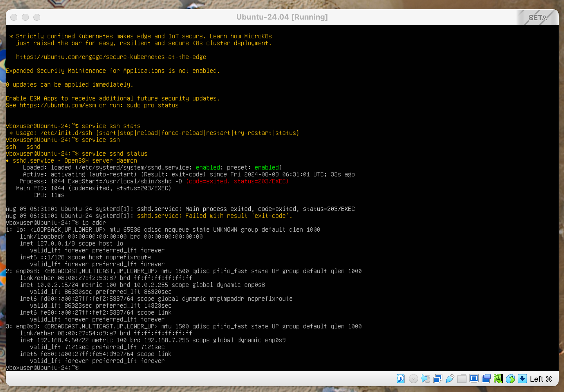Image resolution: width=564 pixels, height=392 pixels.
Task: Open the USB devices indicator
Action: click(450, 379)
